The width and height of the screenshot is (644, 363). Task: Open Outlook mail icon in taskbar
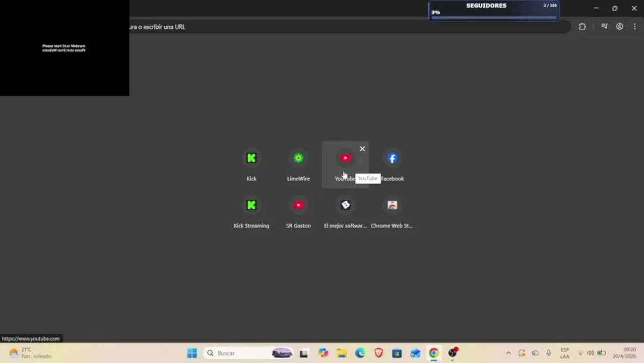(x=415, y=353)
